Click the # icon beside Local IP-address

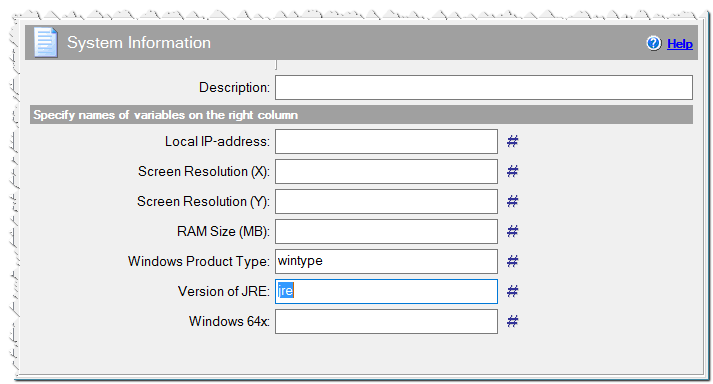tap(512, 141)
